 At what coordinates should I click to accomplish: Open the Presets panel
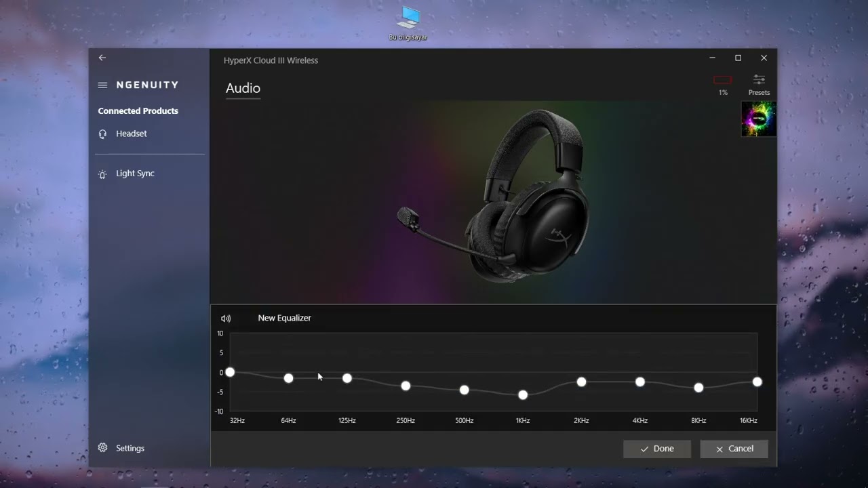[x=759, y=85]
